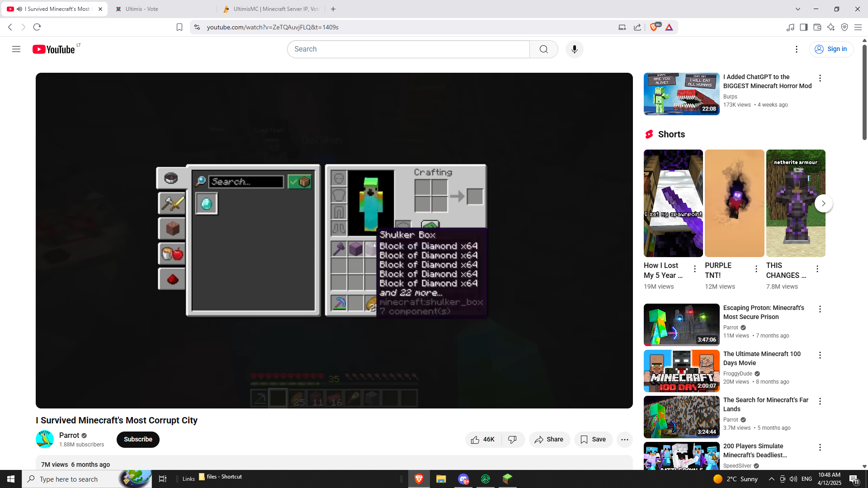
Task: Open the Parrot channel name link
Action: tap(69, 435)
